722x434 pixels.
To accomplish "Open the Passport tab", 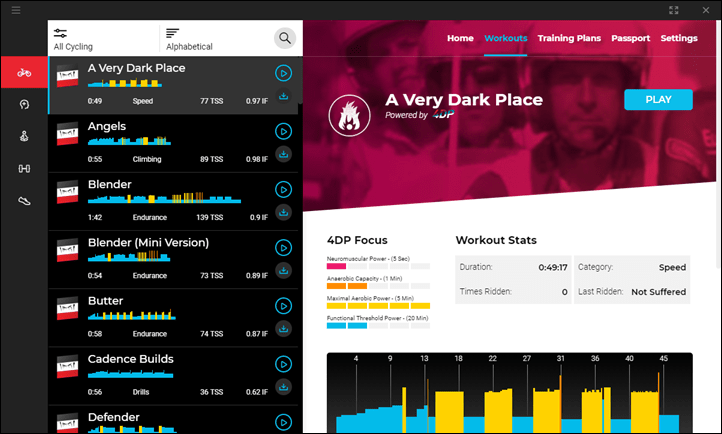I will (x=630, y=38).
